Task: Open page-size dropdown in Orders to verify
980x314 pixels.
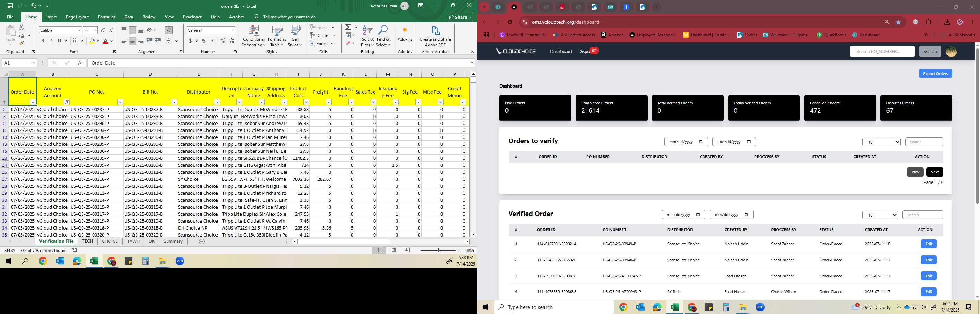Action: point(881,142)
